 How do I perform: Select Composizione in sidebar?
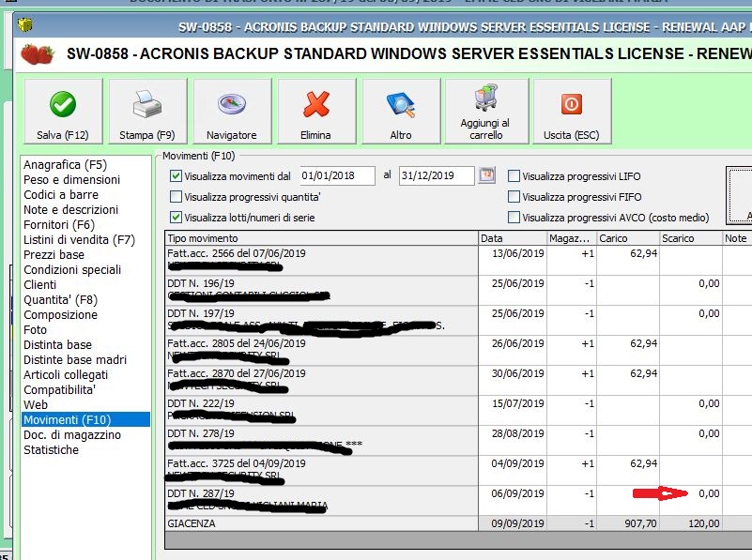coord(60,315)
